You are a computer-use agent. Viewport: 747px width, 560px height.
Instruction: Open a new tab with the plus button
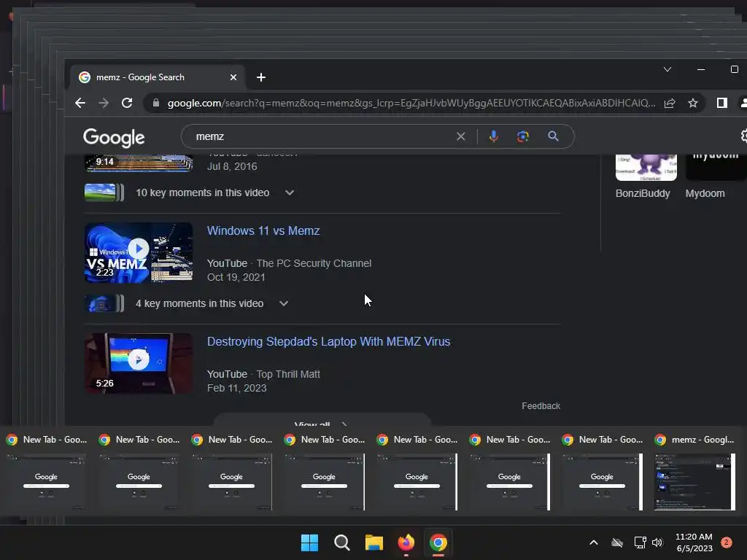261,77
